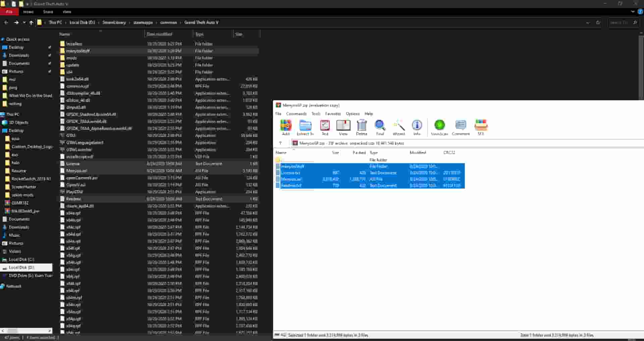This screenshot has height=341, width=644.
Task: Select Network in navigation pane
Action: pos(14,286)
